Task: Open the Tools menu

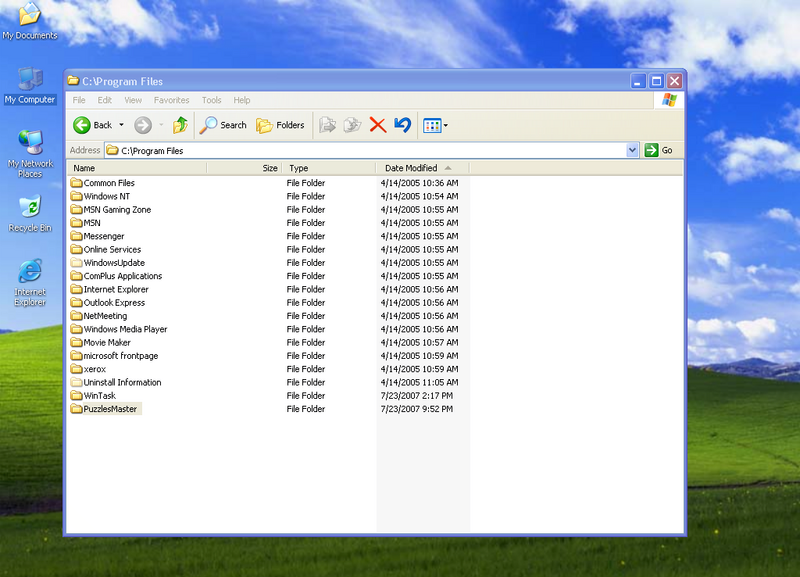Action: (211, 100)
